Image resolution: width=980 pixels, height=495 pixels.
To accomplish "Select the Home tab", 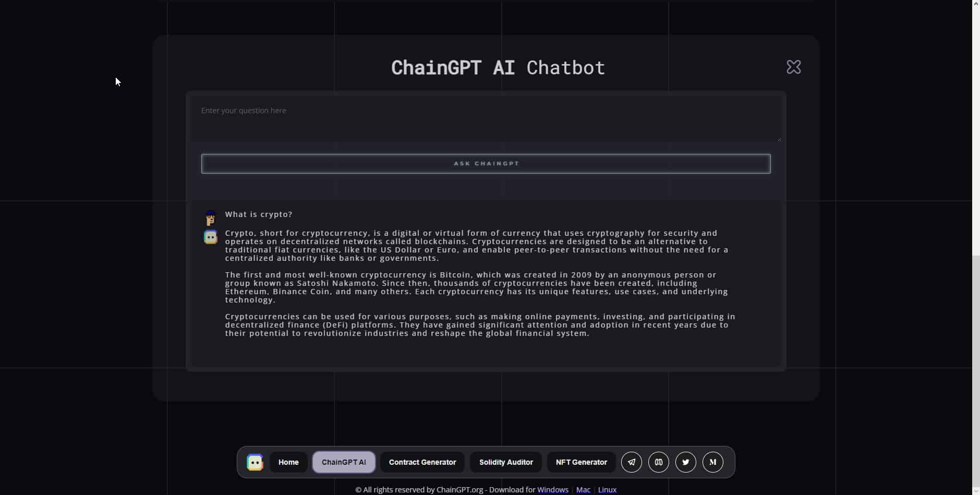I will pyautogui.click(x=288, y=462).
